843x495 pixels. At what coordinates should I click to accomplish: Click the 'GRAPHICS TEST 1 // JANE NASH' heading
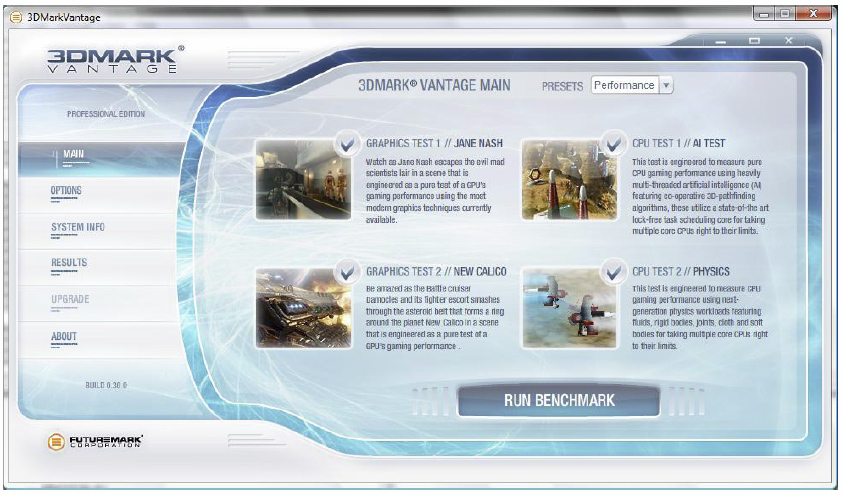pyautogui.click(x=434, y=144)
